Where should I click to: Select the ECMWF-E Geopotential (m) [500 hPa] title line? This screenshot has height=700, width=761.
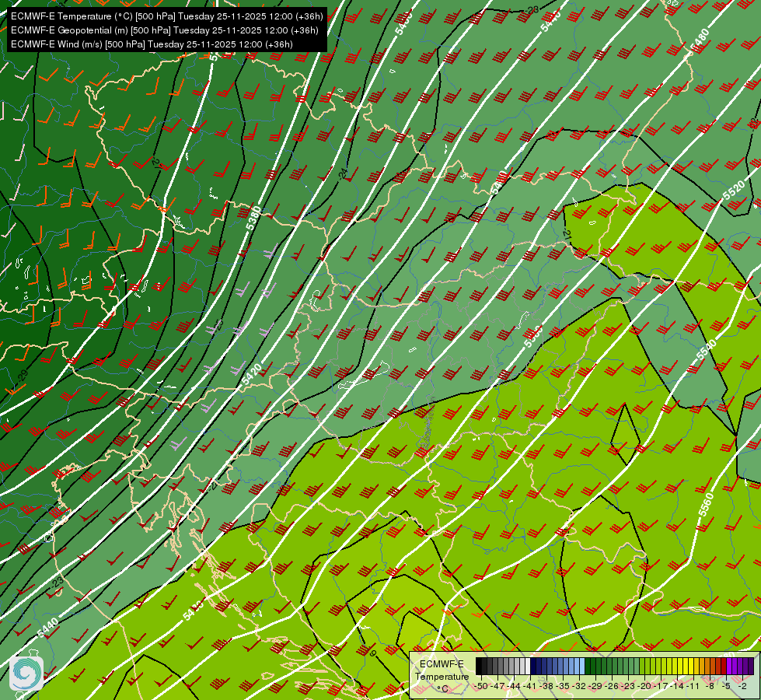point(165,30)
